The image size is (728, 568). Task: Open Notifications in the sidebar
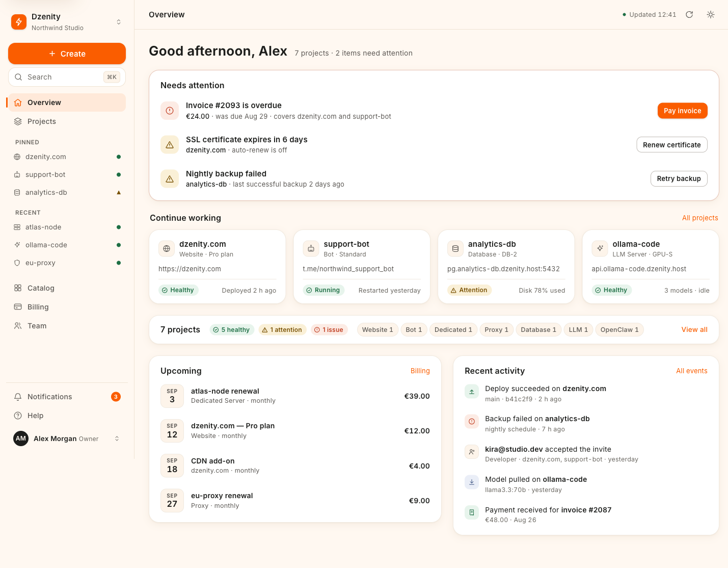pos(67,397)
